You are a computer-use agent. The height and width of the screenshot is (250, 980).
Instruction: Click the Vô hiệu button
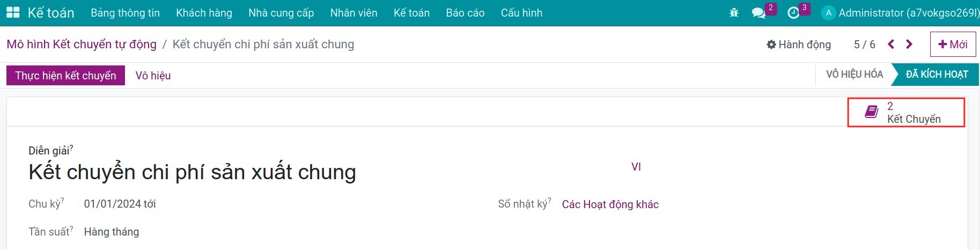(153, 76)
